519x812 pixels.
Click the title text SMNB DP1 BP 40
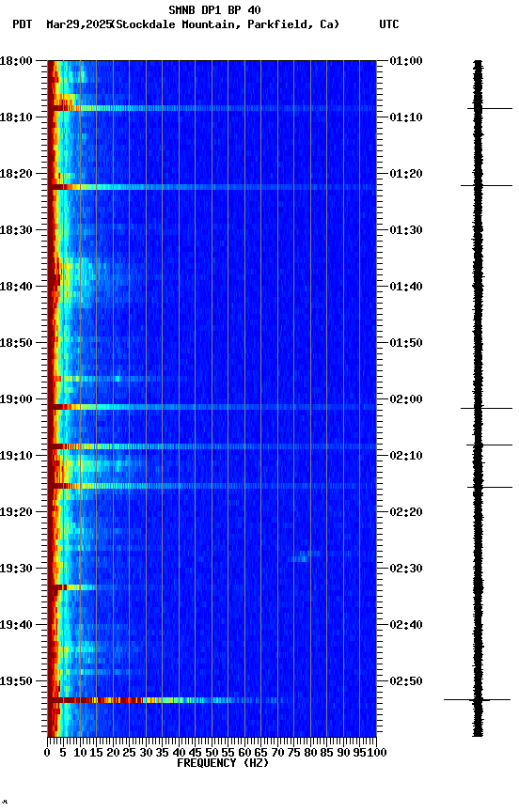tap(214, 9)
